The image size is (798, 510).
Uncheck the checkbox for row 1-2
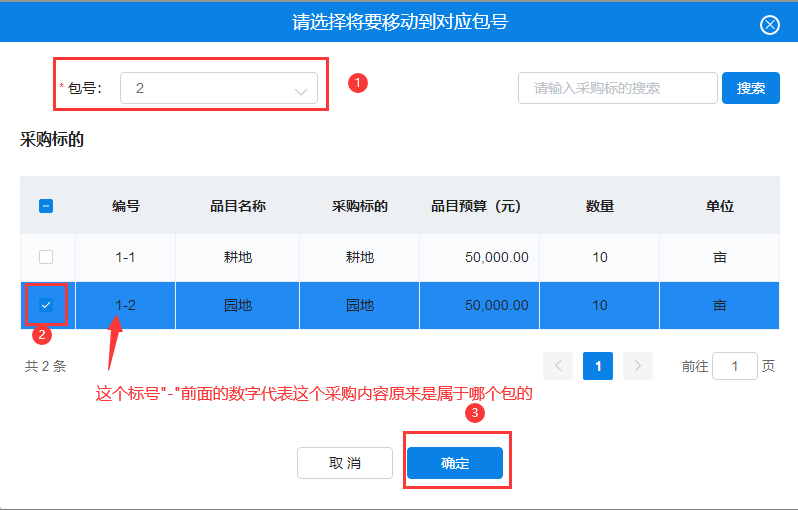coord(46,305)
